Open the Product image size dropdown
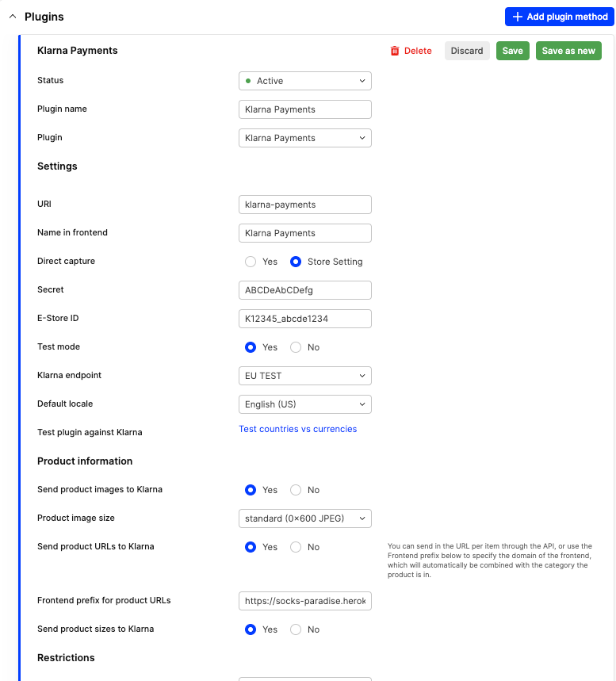 (x=304, y=518)
